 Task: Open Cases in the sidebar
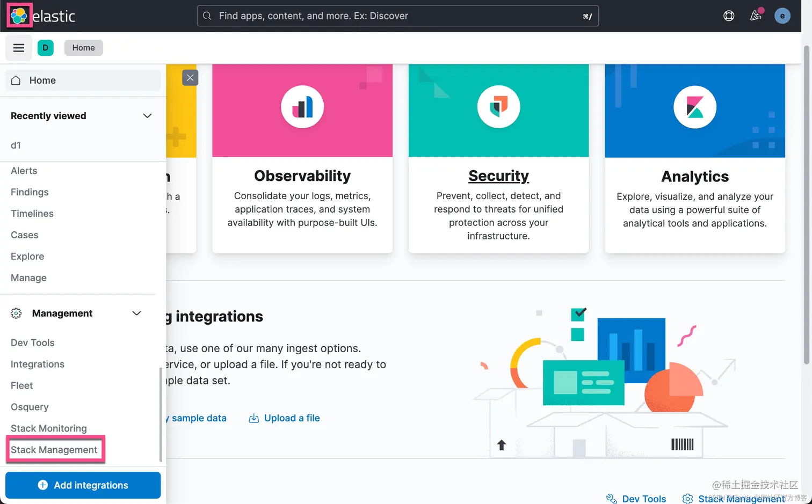[25, 235]
